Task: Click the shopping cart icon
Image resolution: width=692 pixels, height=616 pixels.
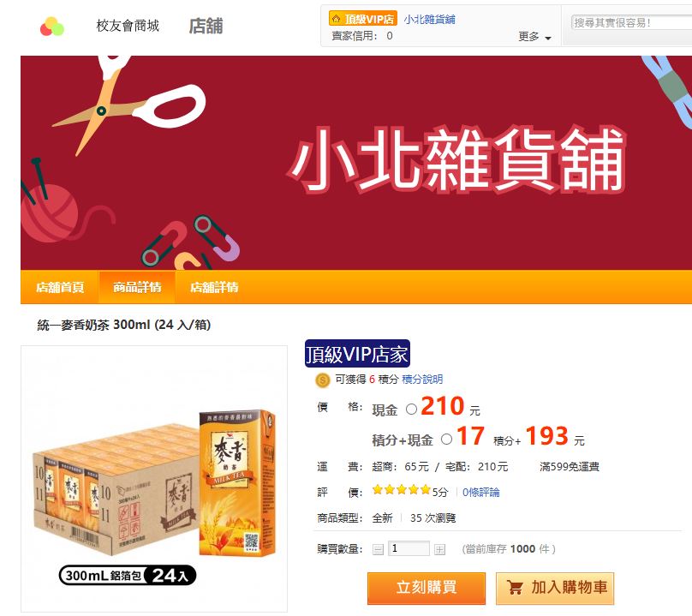Action: click(x=515, y=588)
